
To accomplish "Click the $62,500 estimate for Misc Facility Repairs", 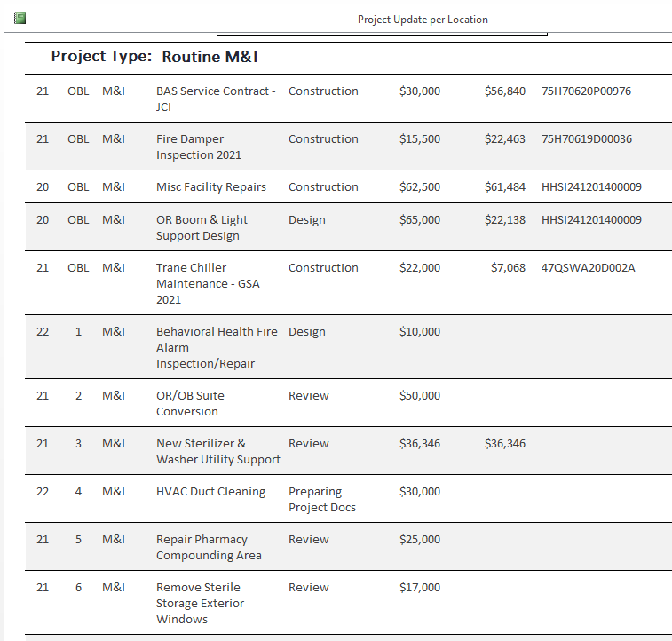I will click(x=420, y=187).
